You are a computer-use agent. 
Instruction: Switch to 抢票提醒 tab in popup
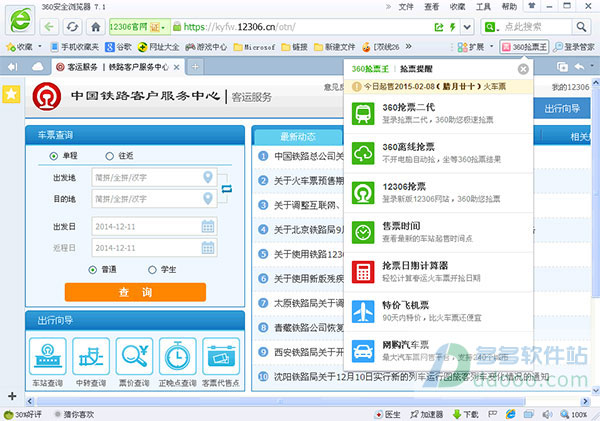(416, 69)
